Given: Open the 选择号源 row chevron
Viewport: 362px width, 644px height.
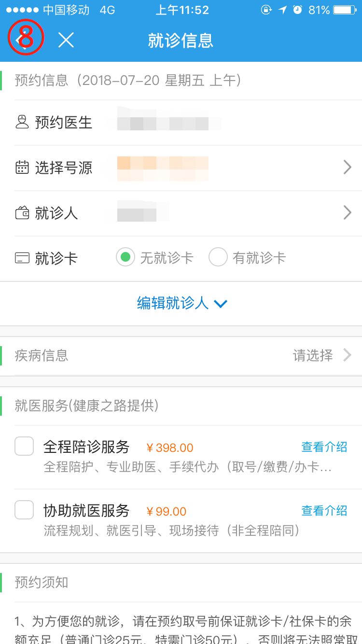Looking at the screenshot, I should (347, 168).
